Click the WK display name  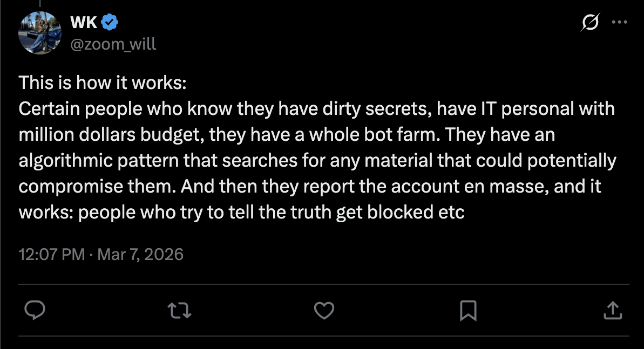(x=84, y=22)
